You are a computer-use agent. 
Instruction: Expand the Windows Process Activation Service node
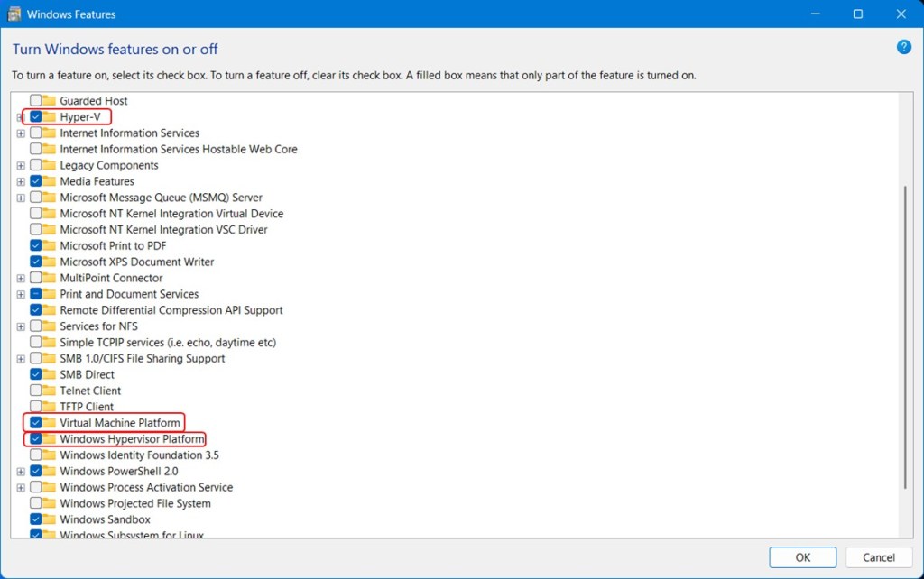point(21,487)
